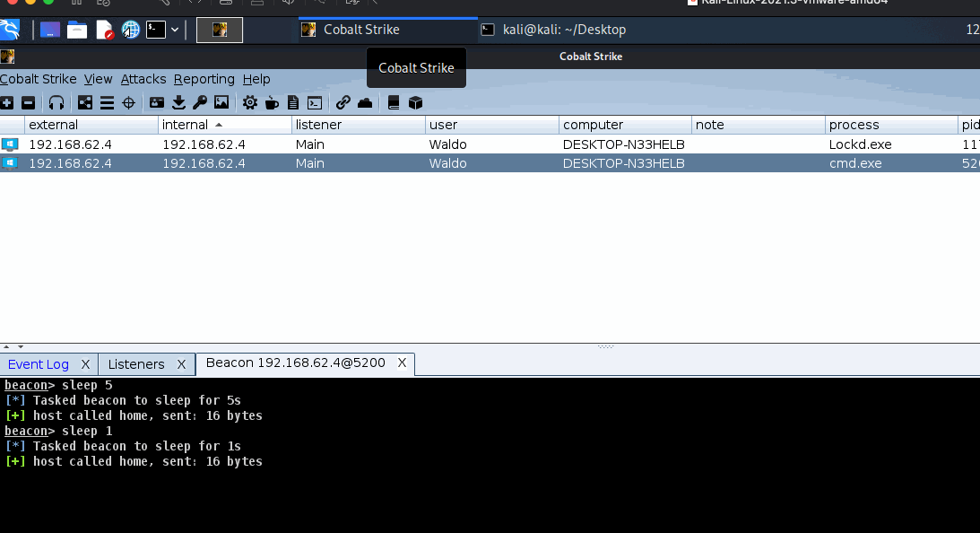The image size is (980, 533).
Task: Click down arrow to collapse bottom split pane
Action: [x=21, y=346]
